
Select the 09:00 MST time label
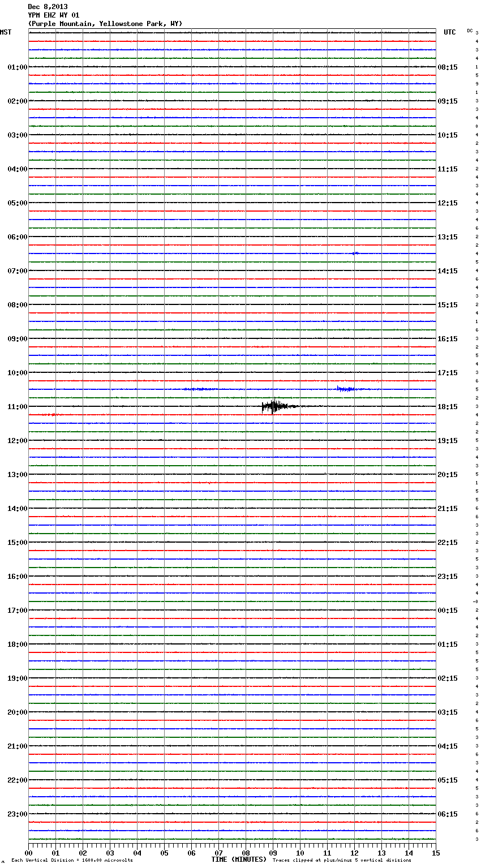click(18, 339)
